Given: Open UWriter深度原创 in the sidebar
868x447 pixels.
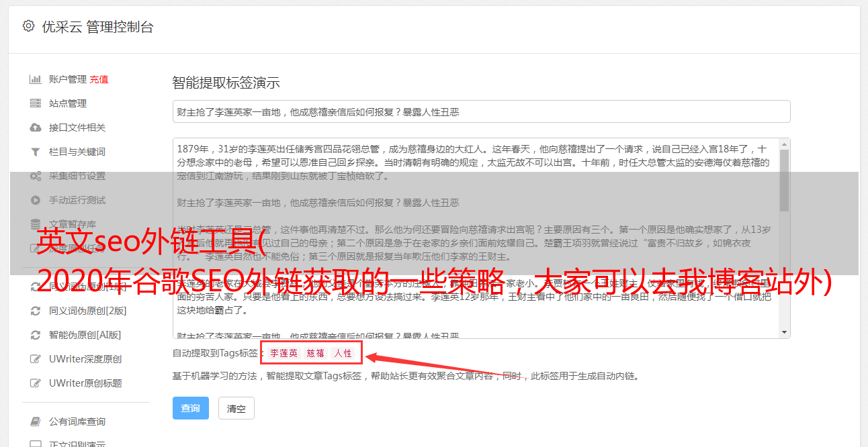Looking at the screenshot, I should click(85, 359).
